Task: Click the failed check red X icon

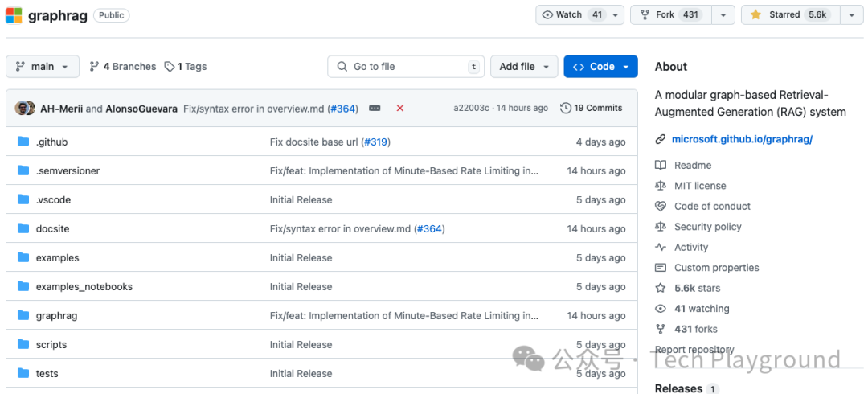Action: [x=399, y=108]
